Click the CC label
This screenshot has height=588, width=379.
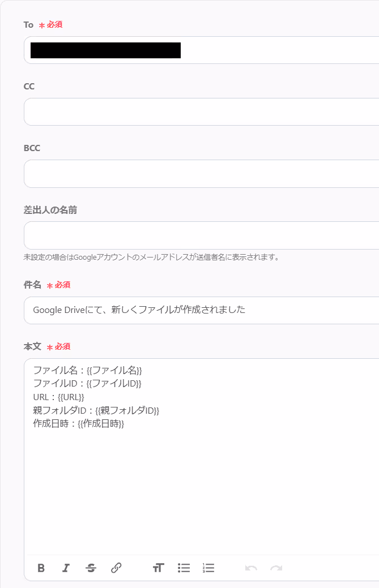click(29, 87)
